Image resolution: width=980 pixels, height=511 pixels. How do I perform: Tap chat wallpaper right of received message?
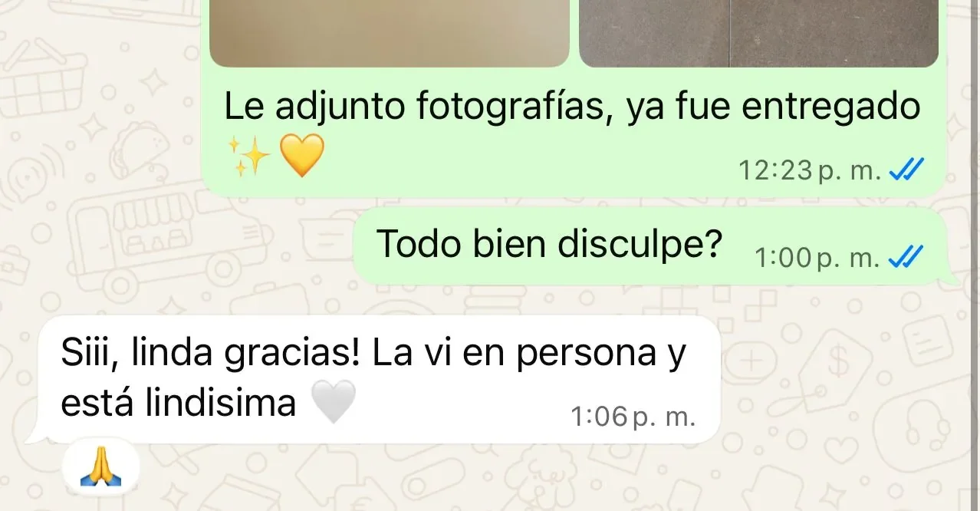[x=844, y=384]
